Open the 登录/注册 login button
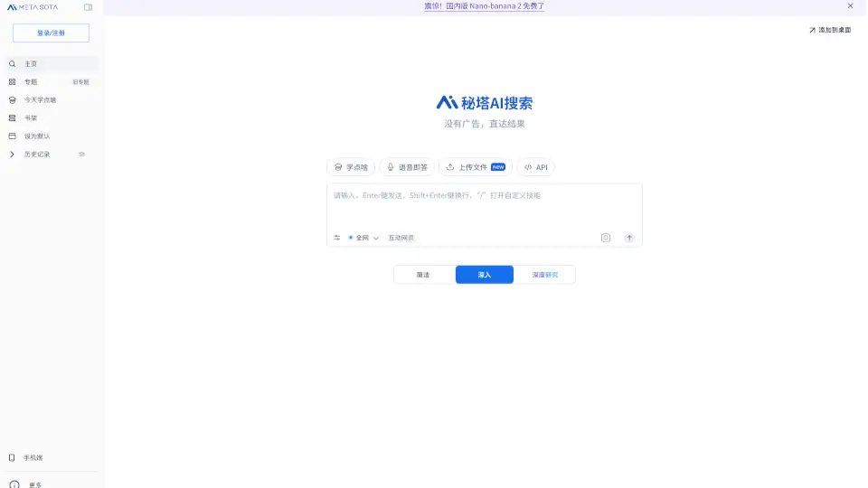The image size is (868, 488). [51, 33]
